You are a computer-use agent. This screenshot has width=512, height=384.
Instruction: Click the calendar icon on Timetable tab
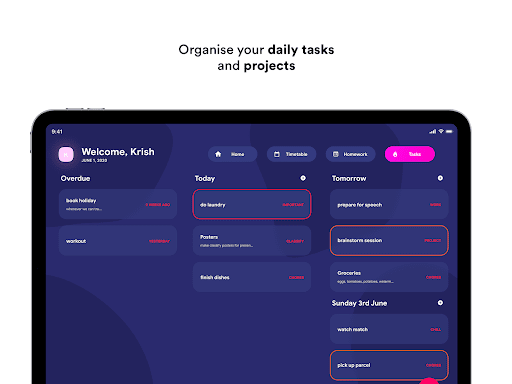tap(277, 154)
